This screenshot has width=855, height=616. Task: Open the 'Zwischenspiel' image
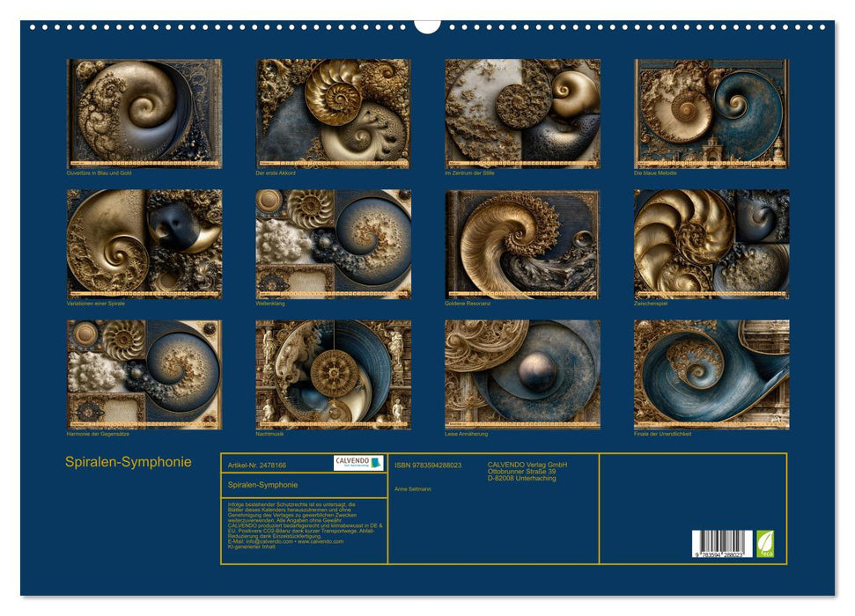pos(711,244)
